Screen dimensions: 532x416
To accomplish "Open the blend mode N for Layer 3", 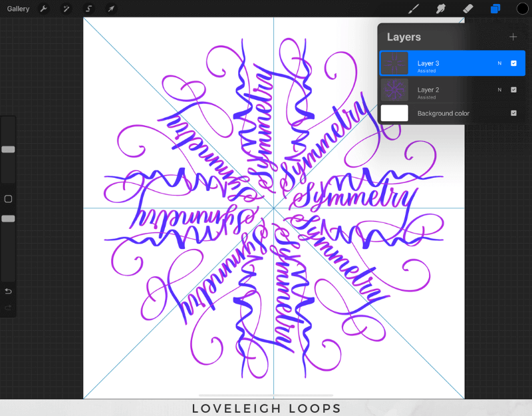I will (499, 63).
